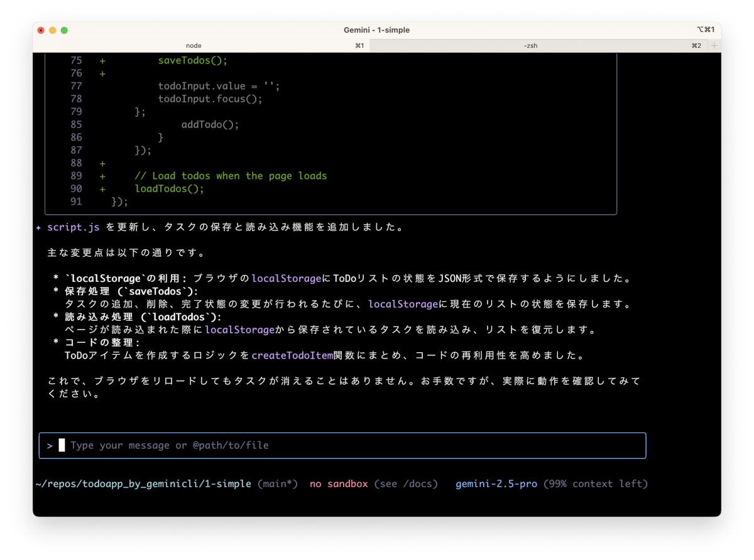Screen dimensions: 754x560
Task: Click the '読み込み処理 (`loadTodos`):' bullet heading
Action: tap(143, 317)
